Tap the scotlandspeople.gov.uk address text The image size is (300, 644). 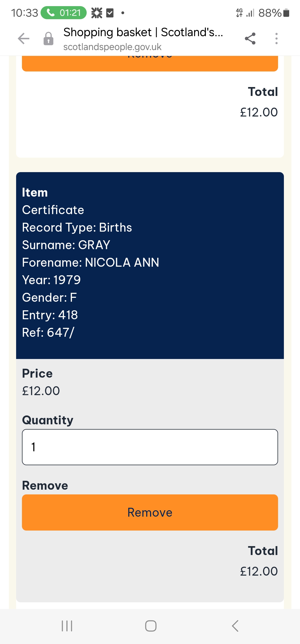coord(112,47)
